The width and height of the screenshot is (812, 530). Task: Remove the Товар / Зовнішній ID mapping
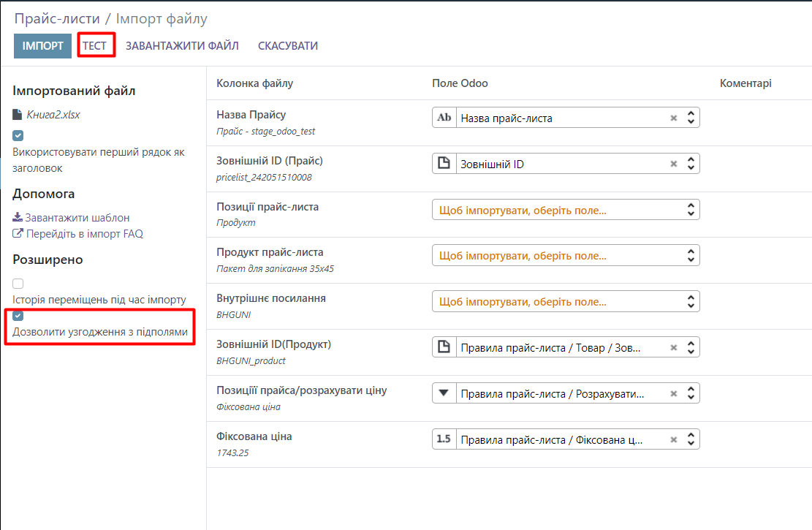(674, 348)
